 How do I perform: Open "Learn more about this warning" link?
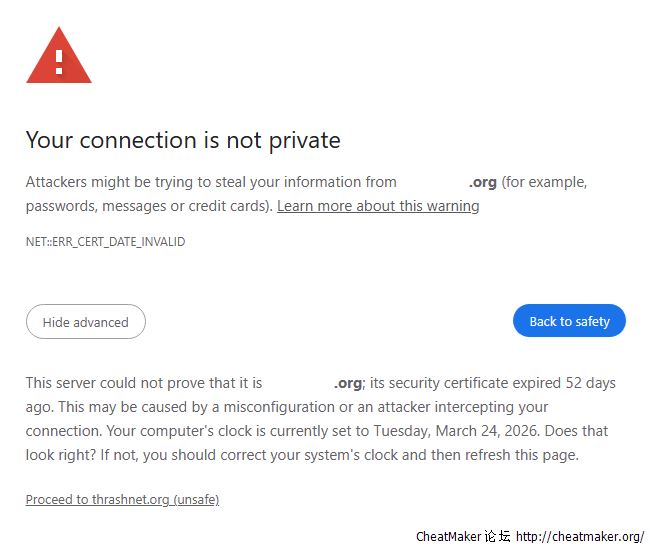tap(378, 206)
